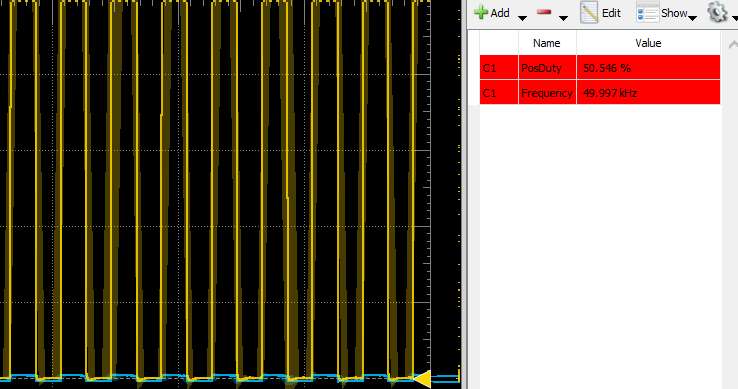Viewport: 738px width, 389px height.
Task: Click the Name column header
Action: pyautogui.click(x=547, y=43)
